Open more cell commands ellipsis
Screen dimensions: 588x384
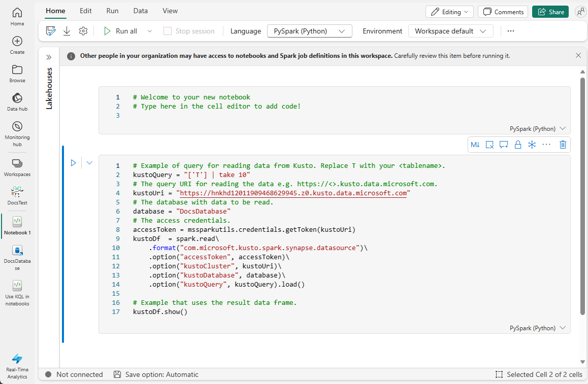click(546, 145)
